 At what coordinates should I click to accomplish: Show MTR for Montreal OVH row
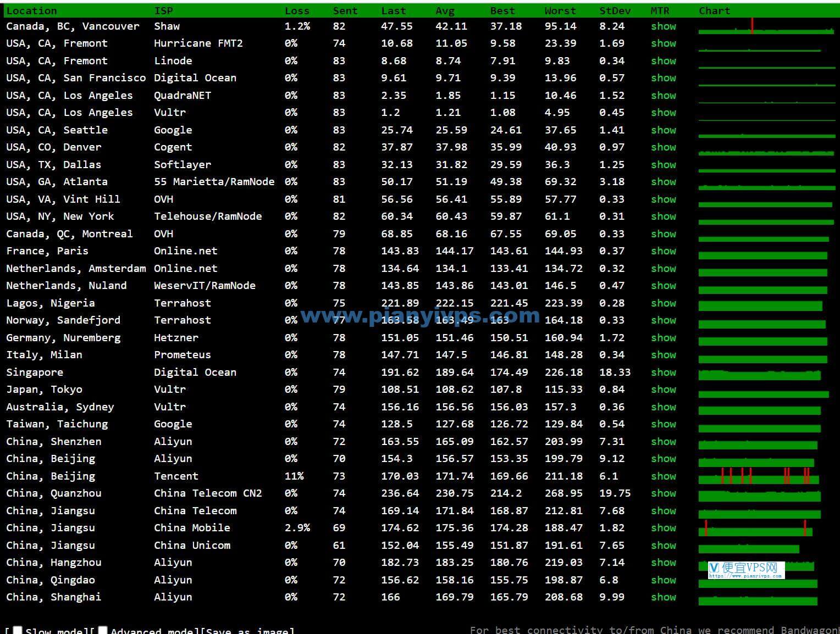pos(664,234)
